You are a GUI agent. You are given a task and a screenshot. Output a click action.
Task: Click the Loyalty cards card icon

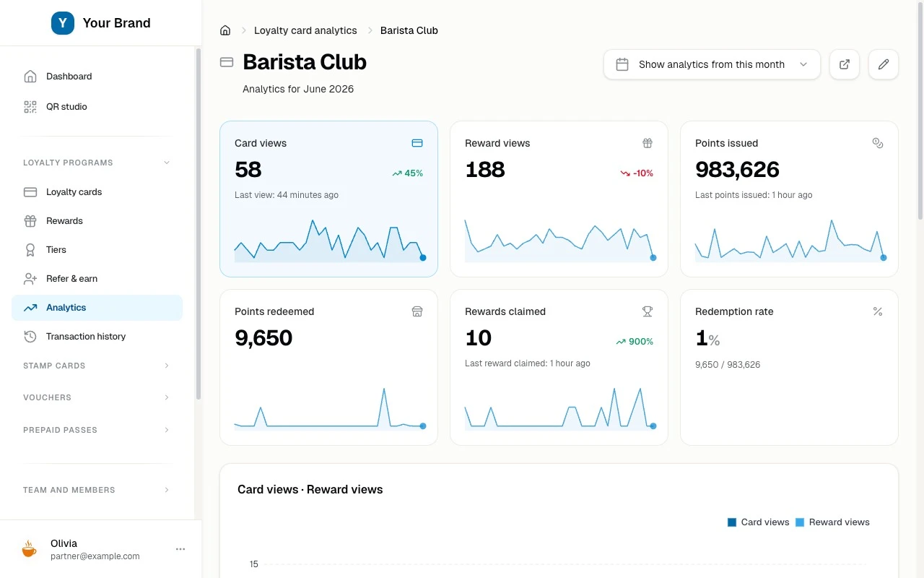click(30, 192)
